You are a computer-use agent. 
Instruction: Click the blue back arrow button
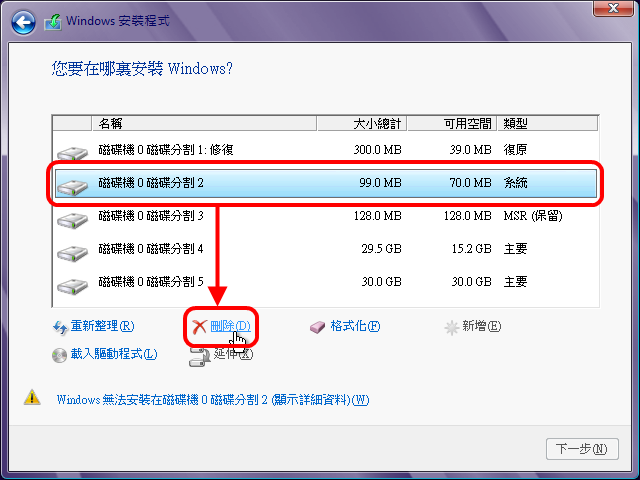click(x=23, y=22)
